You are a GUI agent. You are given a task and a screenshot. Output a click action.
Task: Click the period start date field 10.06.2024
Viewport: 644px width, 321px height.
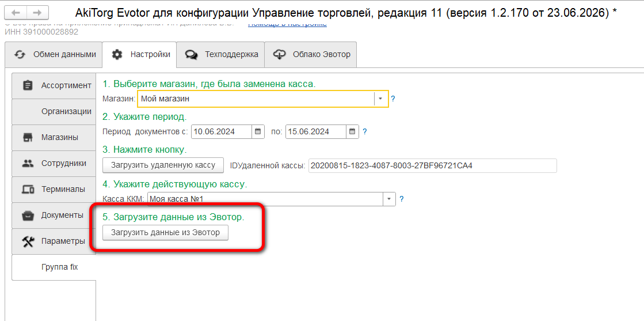(x=222, y=132)
